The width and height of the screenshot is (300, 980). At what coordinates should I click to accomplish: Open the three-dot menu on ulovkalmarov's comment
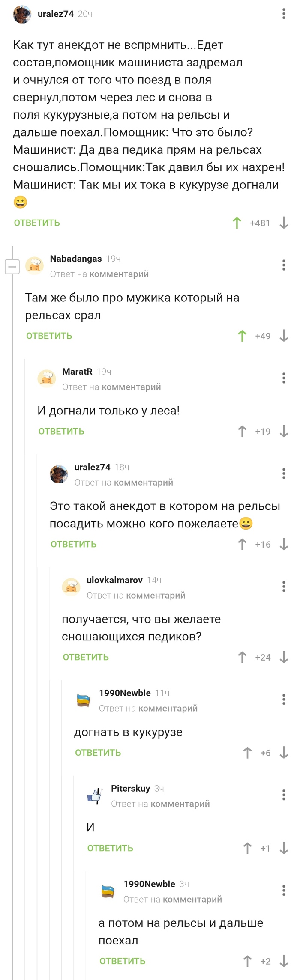283,586
